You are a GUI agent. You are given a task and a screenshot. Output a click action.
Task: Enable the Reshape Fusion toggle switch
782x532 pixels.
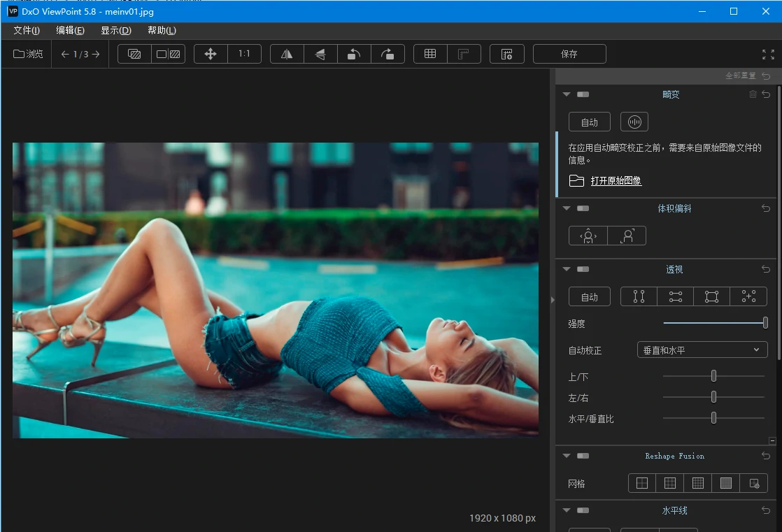(x=583, y=456)
